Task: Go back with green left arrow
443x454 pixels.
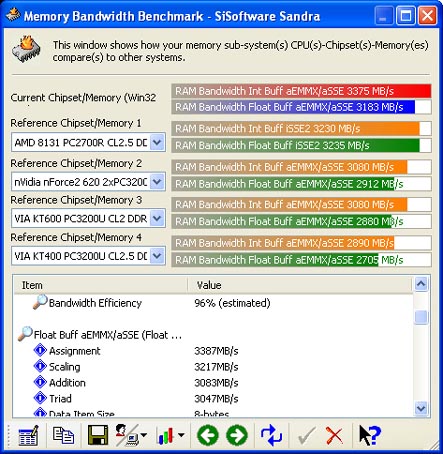Action: (208, 435)
